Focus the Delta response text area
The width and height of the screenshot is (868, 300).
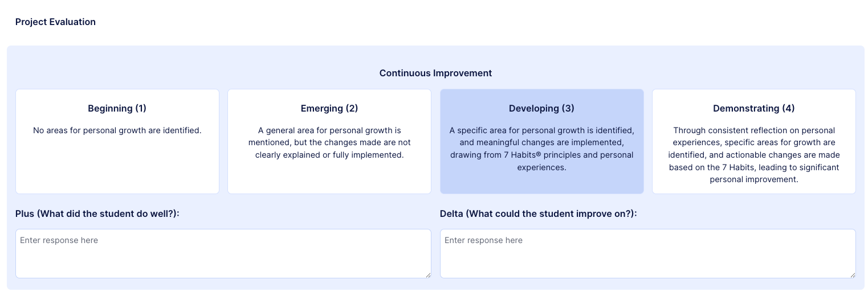[x=647, y=253]
